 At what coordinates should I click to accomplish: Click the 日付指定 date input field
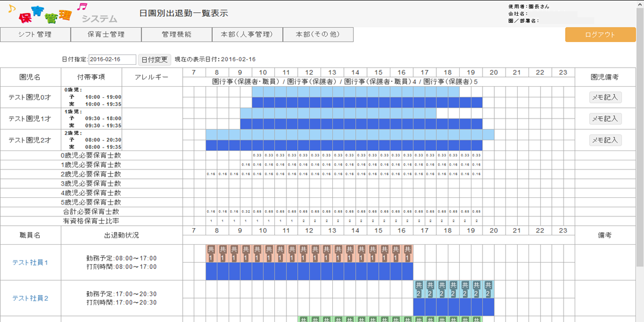pos(112,60)
